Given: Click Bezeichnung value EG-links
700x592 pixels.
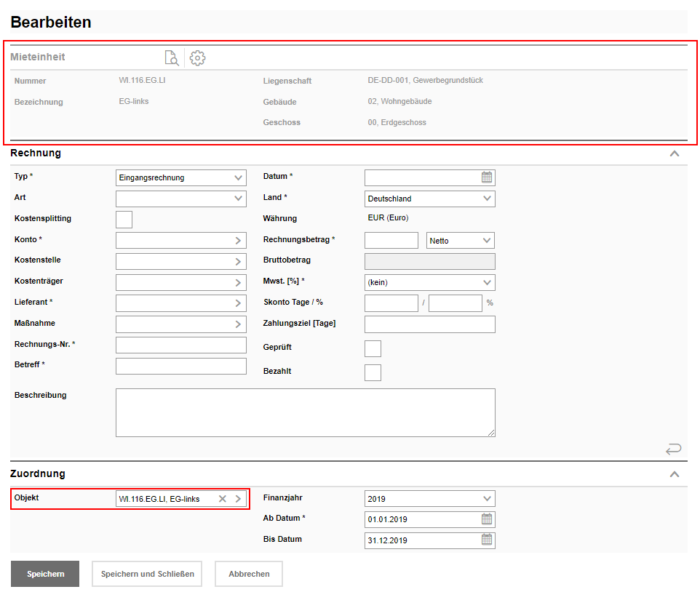Looking at the screenshot, I should [x=133, y=101].
